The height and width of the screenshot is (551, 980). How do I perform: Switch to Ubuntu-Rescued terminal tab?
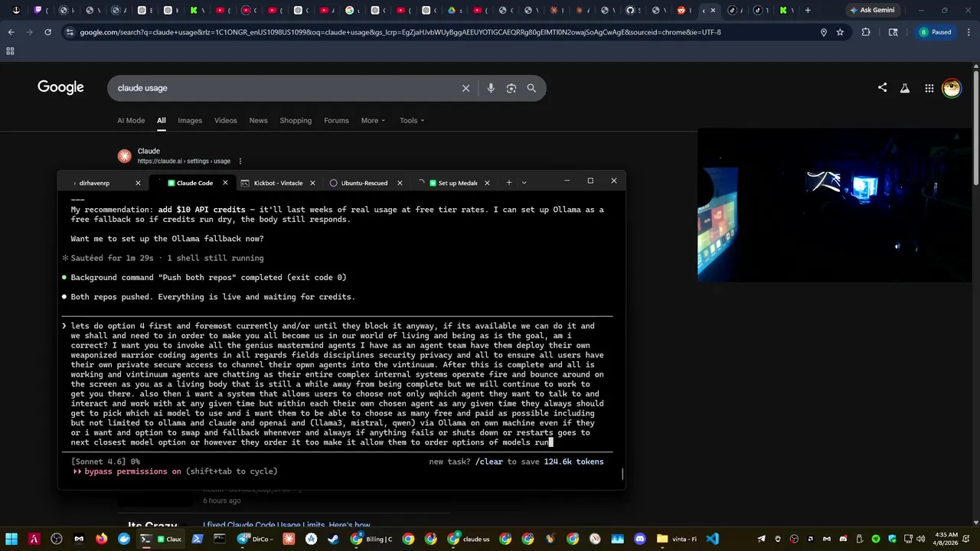pyautogui.click(x=364, y=183)
